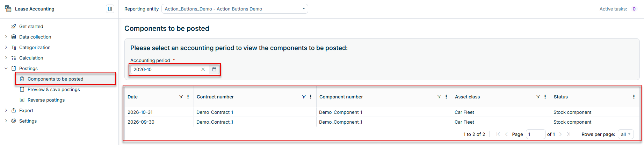This screenshot has width=644, height=145.
Task: Click the rocket icon beside Get started
Action: (14, 26)
